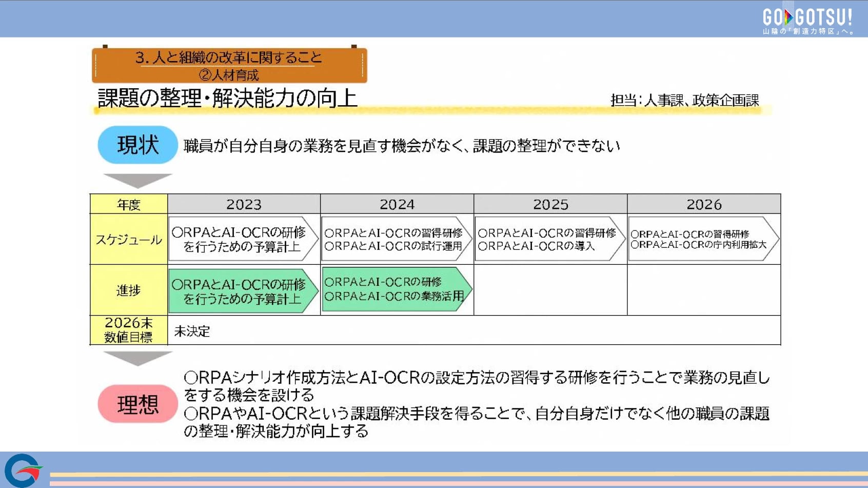
Task: Select the 2025 column header
Action: (x=550, y=204)
